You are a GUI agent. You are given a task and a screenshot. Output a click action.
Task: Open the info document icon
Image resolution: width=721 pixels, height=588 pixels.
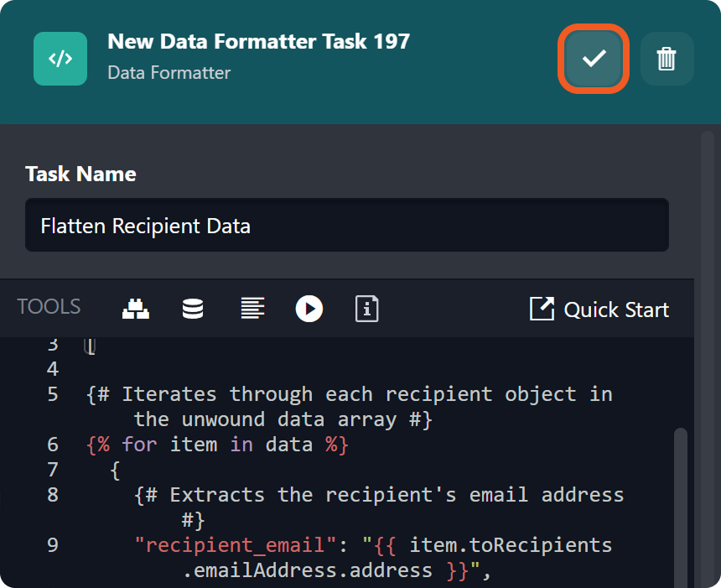[366, 309]
